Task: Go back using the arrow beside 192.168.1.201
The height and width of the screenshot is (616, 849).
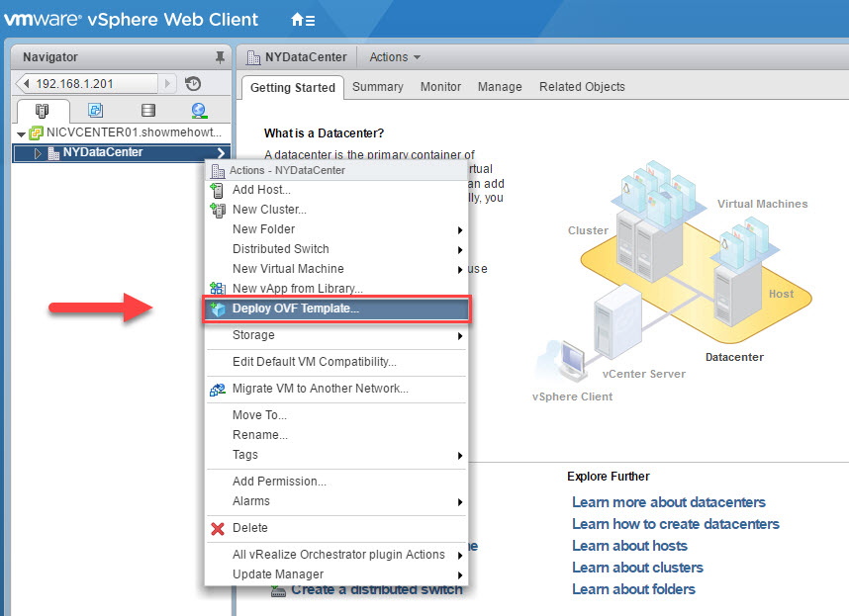Action: tap(25, 84)
